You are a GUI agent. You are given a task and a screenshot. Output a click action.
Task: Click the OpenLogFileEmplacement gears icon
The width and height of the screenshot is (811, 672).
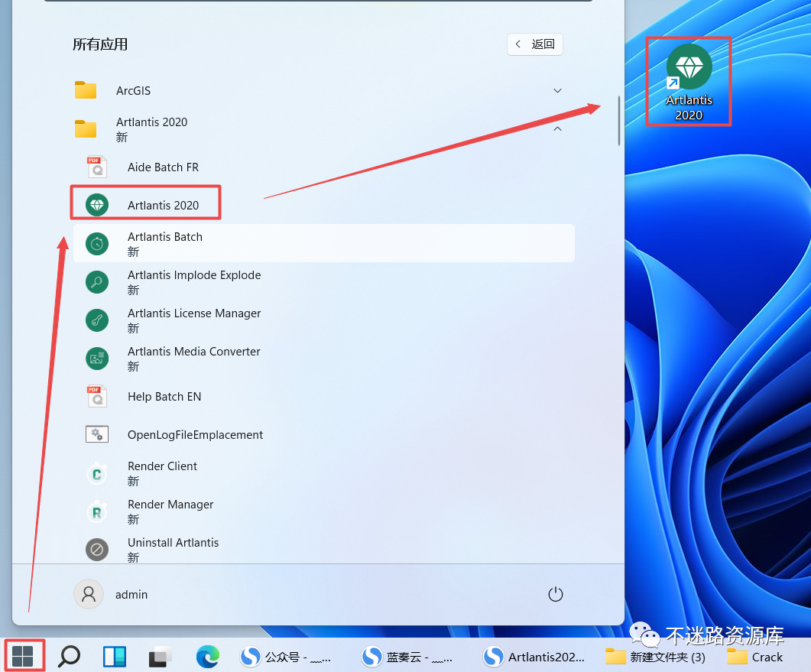97,434
